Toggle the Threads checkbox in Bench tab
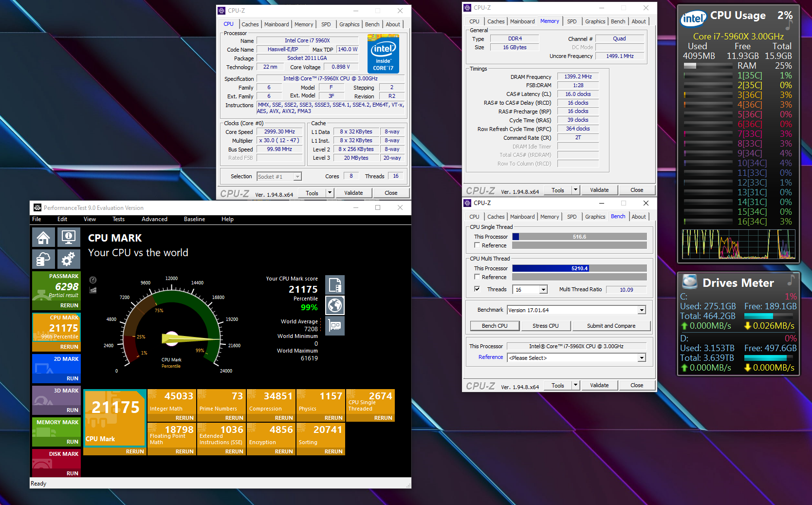 click(x=477, y=289)
